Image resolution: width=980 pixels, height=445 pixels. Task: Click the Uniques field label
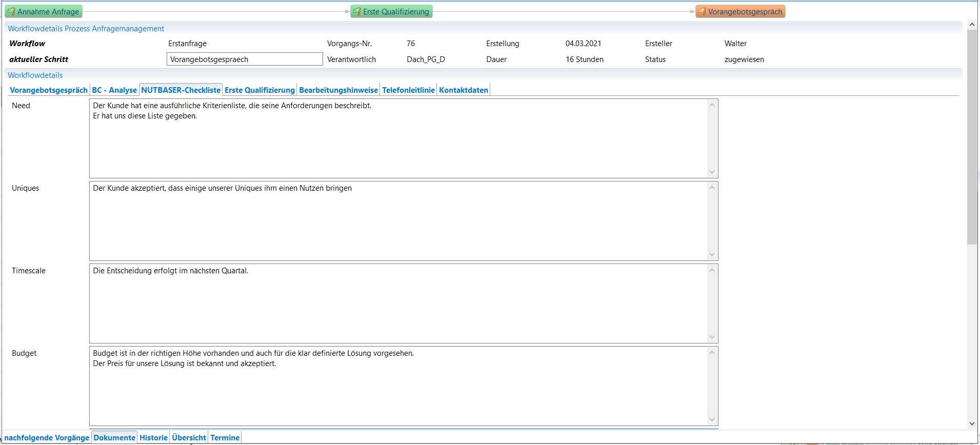point(25,188)
